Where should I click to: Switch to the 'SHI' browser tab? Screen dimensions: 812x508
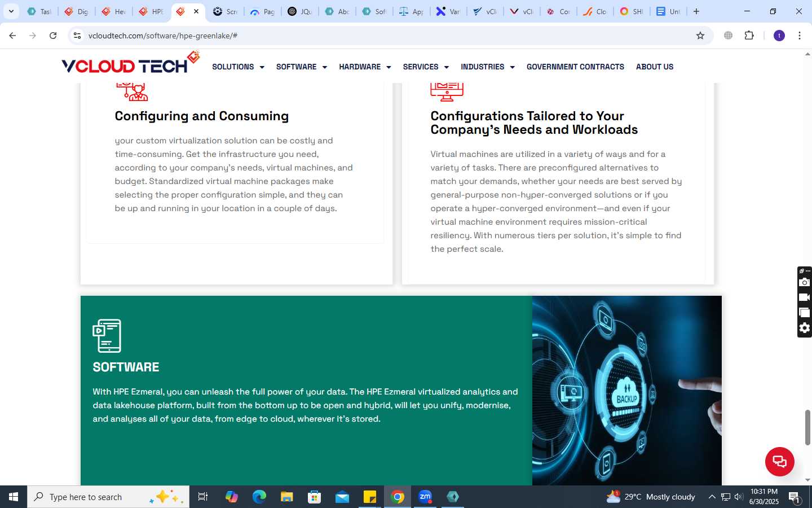(x=632, y=11)
